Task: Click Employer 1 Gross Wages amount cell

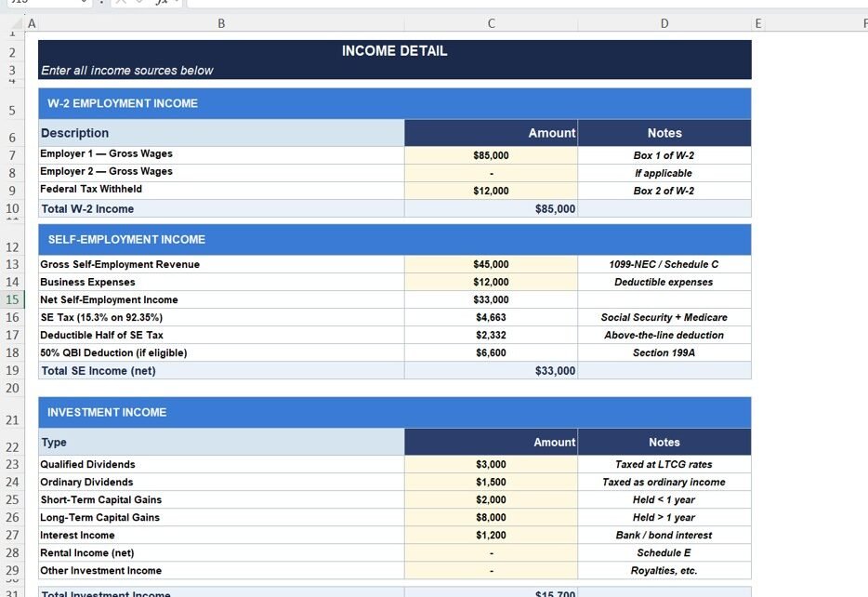Action: 491,155
